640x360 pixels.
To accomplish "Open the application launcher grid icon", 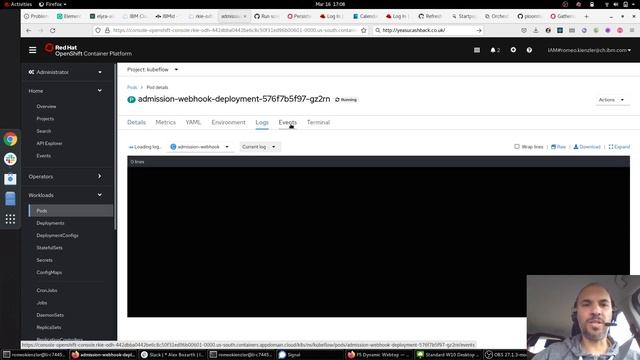I will 477,50.
